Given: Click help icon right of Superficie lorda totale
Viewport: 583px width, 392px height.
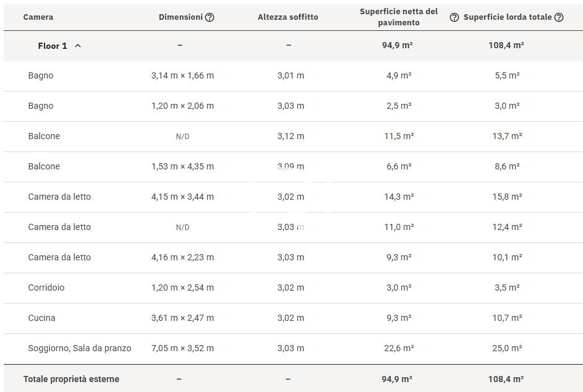Looking at the screenshot, I should pyautogui.click(x=559, y=17).
